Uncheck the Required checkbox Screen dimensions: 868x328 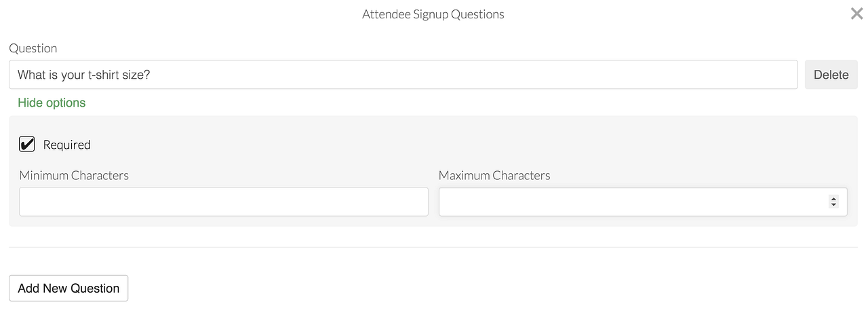click(x=27, y=144)
